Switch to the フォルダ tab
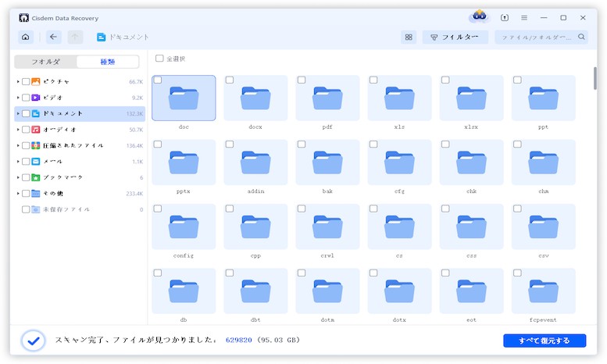Viewport: 607px width, 364px height. click(46, 62)
